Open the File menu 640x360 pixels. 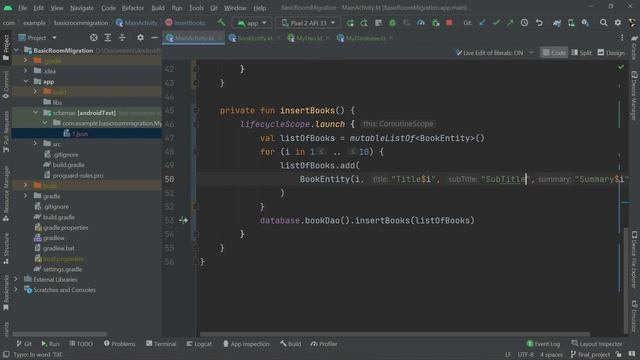pos(22,8)
